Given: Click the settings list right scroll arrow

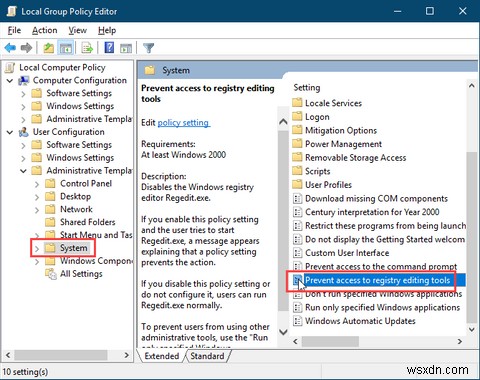Looking at the screenshot, I should 460,341.
